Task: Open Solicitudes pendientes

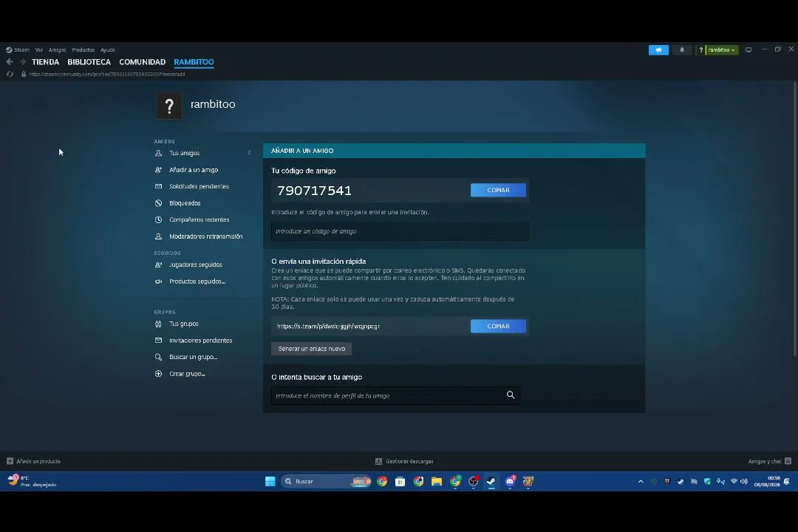Action: [x=199, y=186]
